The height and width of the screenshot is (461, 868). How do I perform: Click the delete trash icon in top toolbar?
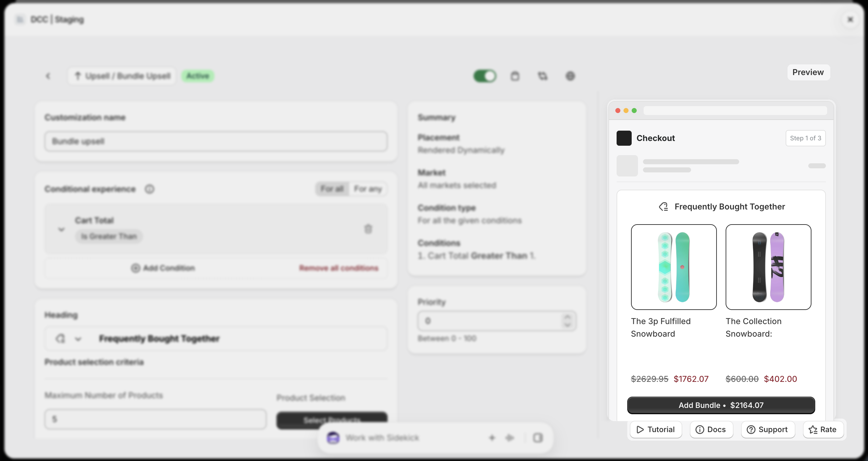pyautogui.click(x=515, y=76)
